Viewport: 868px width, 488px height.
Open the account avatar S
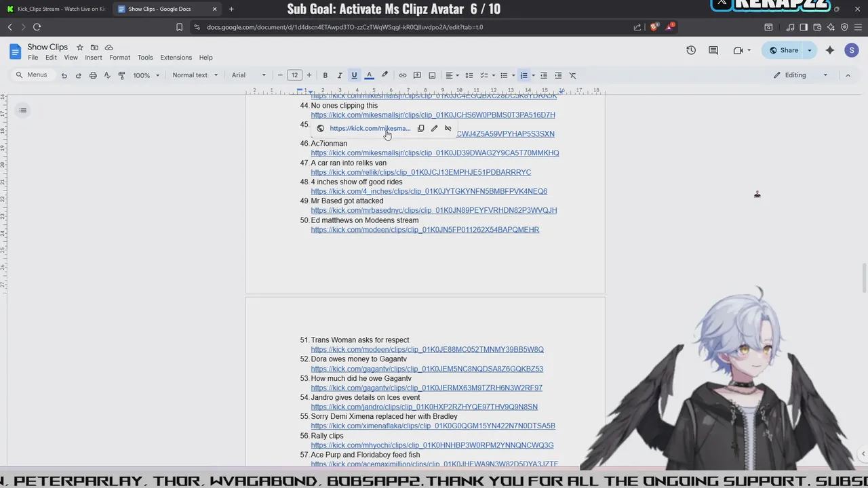coord(852,50)
